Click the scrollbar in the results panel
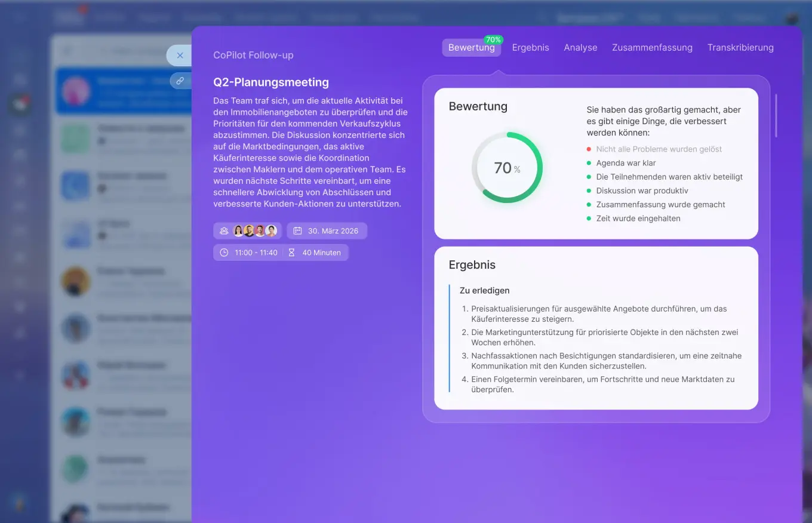This screenshot has height=523, width=812. coord(776,115)
